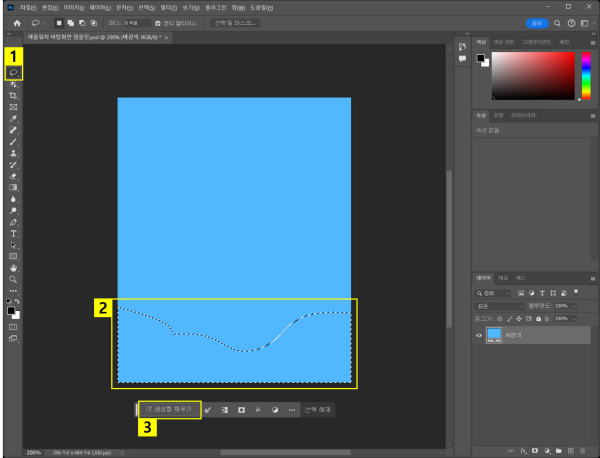
Task: Select the Hand tool
Action: 13,268
